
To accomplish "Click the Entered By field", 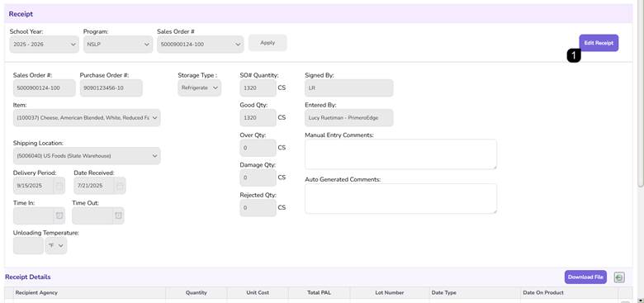I will [x=349, y=118].
